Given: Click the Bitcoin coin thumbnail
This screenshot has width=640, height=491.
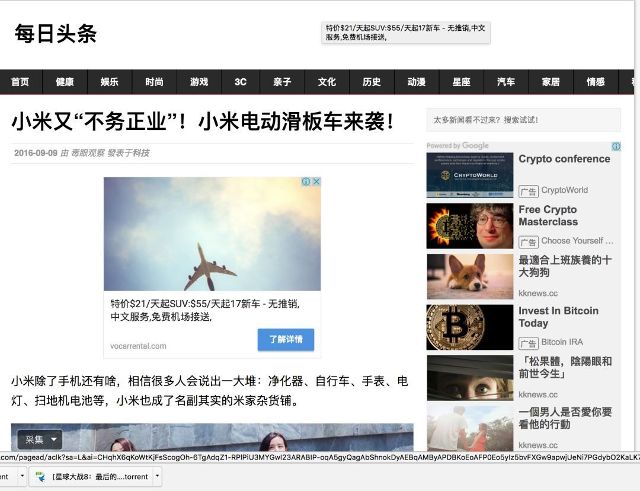Looking at the screenshot, I should (470, 327).
